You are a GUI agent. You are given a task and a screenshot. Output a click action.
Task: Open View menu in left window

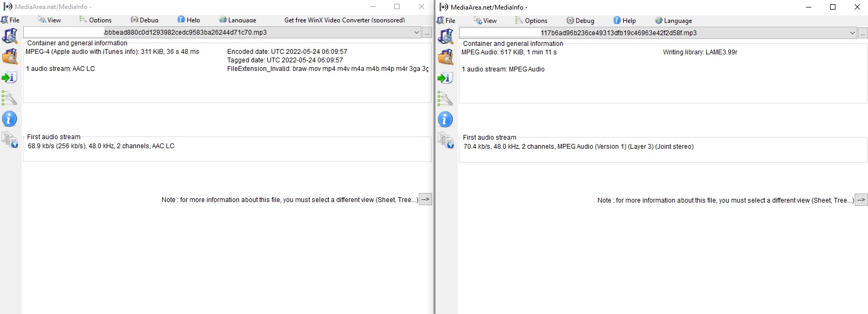click(x=50, y=20)
